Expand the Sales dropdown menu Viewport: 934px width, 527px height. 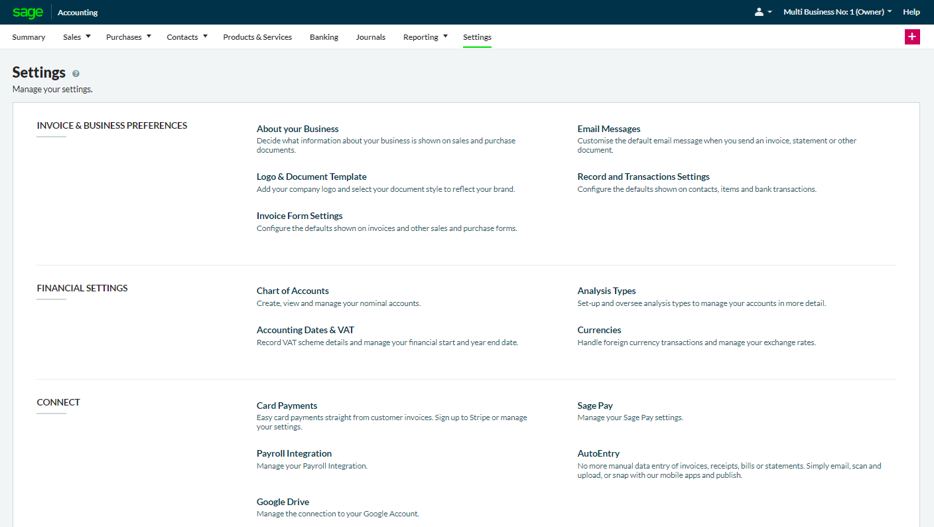point(76,37)
